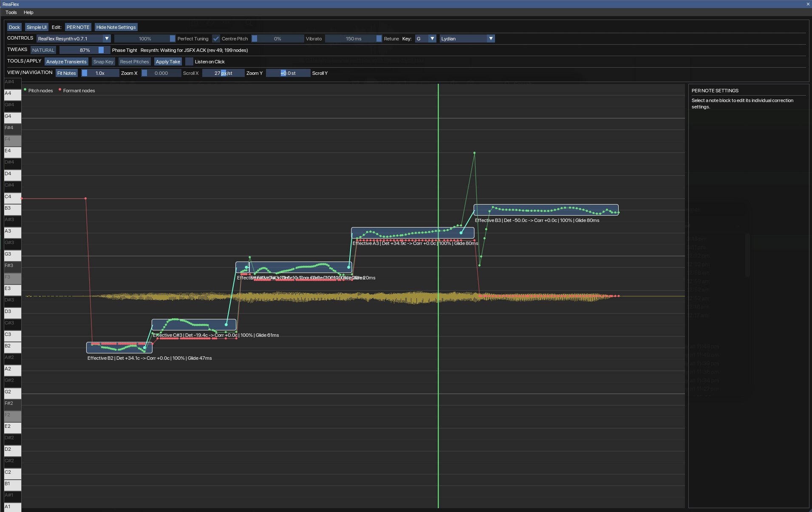Select the Effective B2 note block

pyautogui.click(x=119, y=347)
